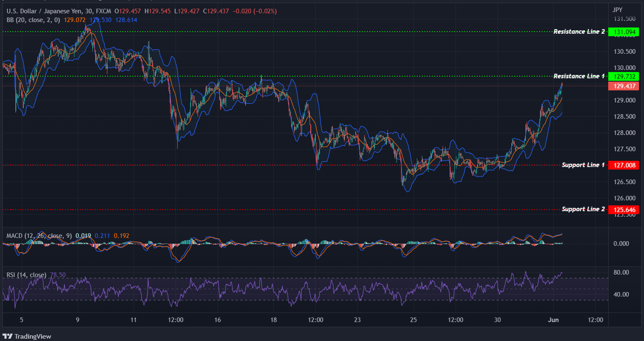644x341 pixels.
Task: Click the MACD signal value 0.211
Action: click(102, 235)
